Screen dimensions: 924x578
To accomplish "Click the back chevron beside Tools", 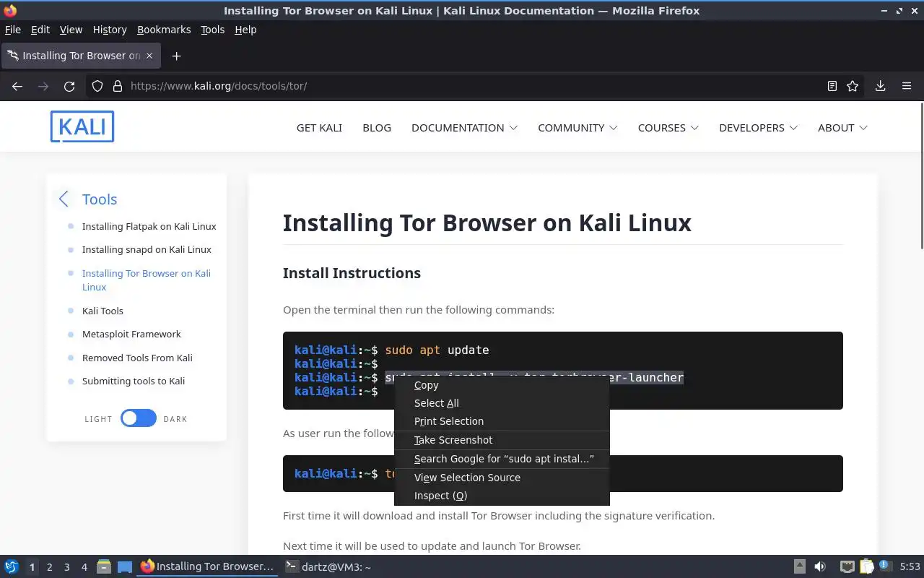I will (x=64, y=199).
